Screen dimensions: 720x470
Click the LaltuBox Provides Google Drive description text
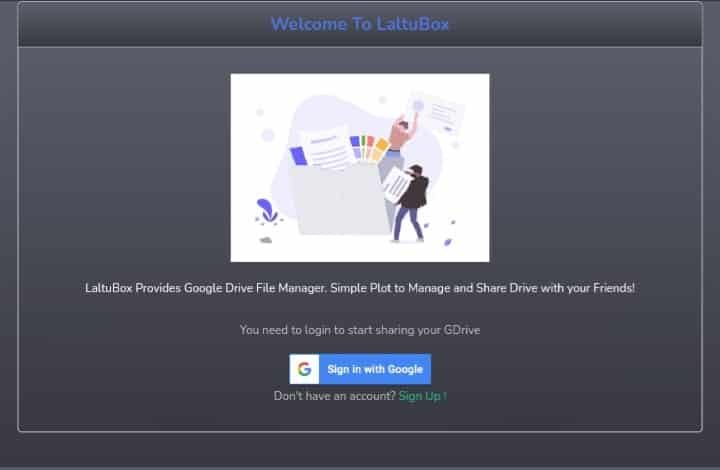[360, 288]
